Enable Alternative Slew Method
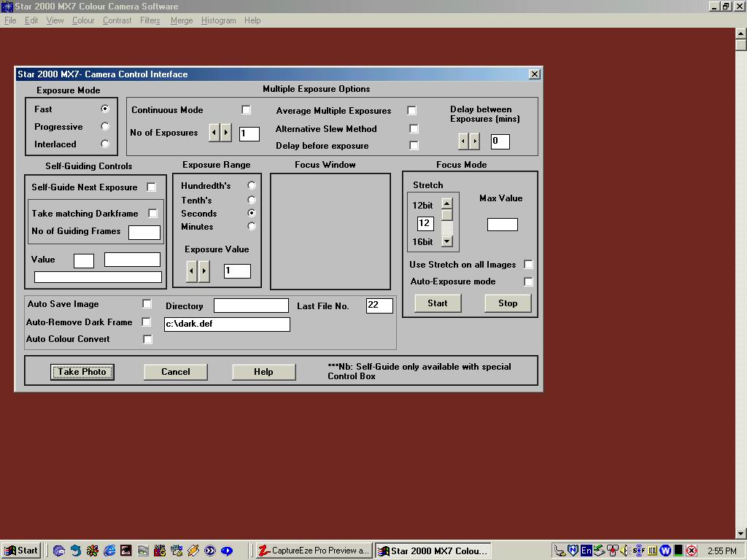Screen dimensions: 747x560 pyautogui.click(x=414, y=128)
